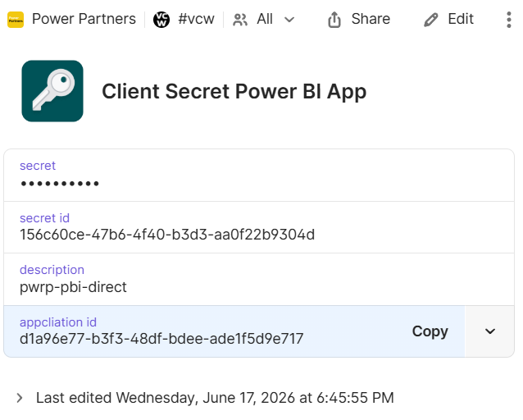
Task: Select the Power Partners account name
Action: pyautogui.click(x=84, y=19)
